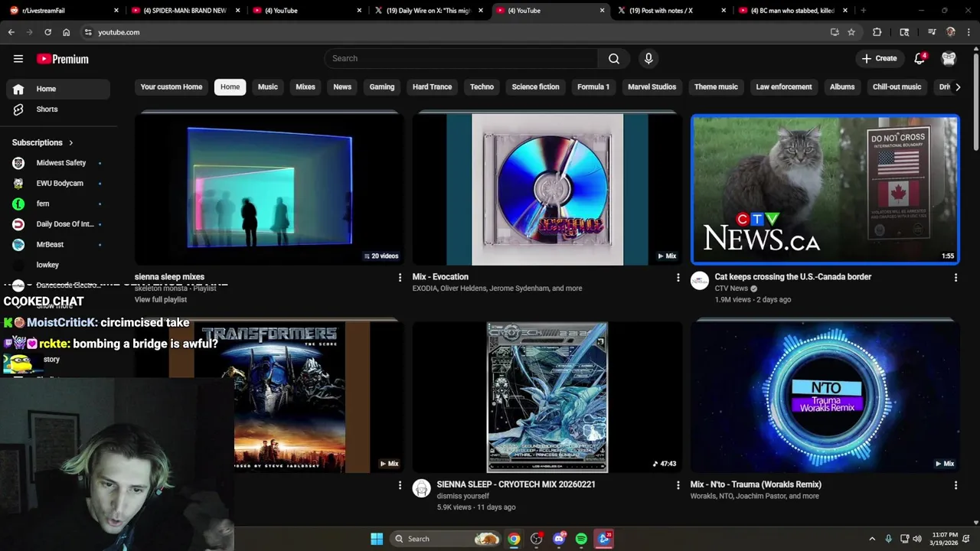The width and height of the screenshot is (980, 551).
Task: Click the browser home button
Action: click(66, 32)
